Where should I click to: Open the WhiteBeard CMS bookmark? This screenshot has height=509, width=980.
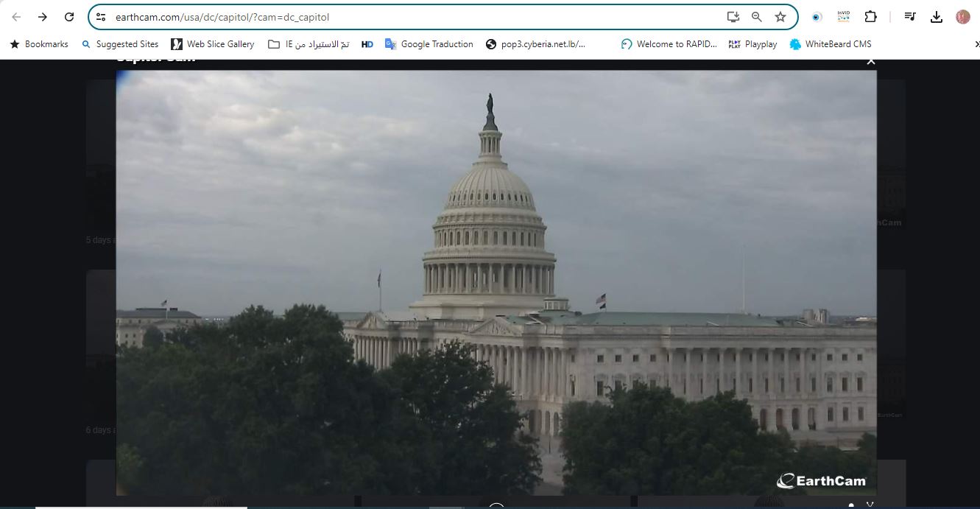click(x=830, y=44)
